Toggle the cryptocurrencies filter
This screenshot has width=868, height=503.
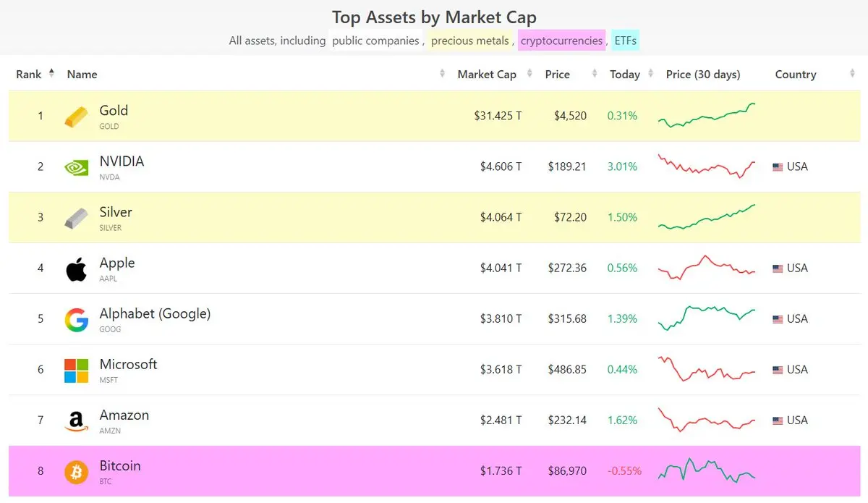pyautogui.click(x=561, y=41)
